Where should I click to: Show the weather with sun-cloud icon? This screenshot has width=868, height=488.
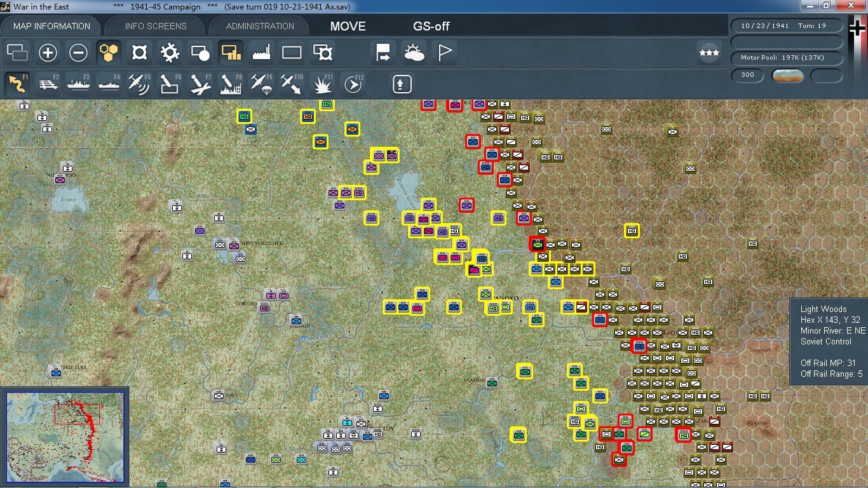click(x=414, y=53)
